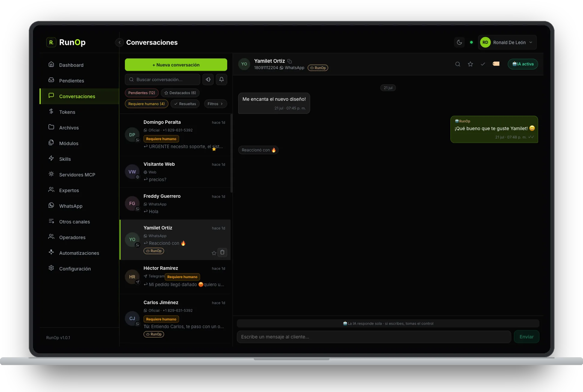This screenshot has height=392, width=583.
Task: Click the RunOp tag on Yamilet Ortiz row
Action: pos(154,251)
